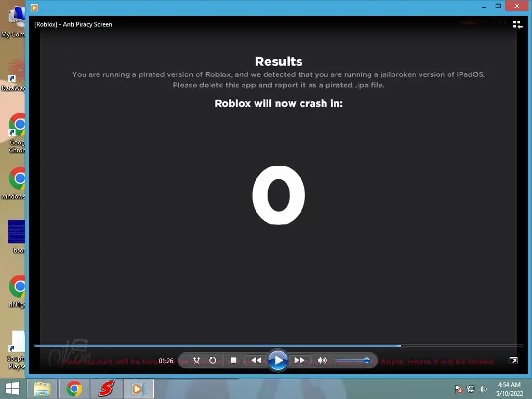The image size is (532, 399).
Task: Click the Windows Media Player title icon
Action: (x=34, y=7)
